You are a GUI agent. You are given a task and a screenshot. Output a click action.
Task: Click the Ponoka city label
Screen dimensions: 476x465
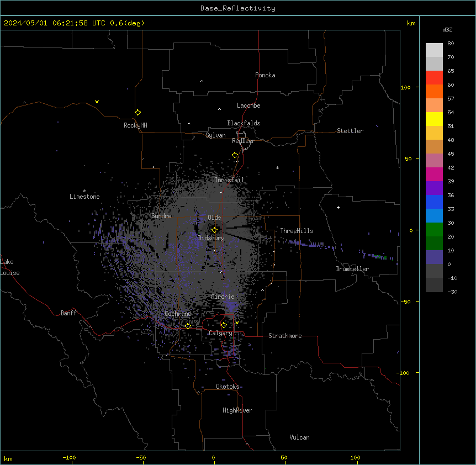(x=265, y=75)
